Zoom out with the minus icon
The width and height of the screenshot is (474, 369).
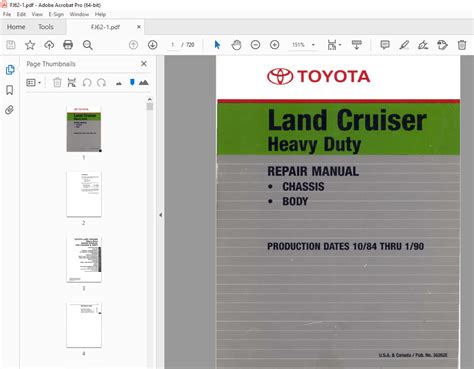pos(255,45)
